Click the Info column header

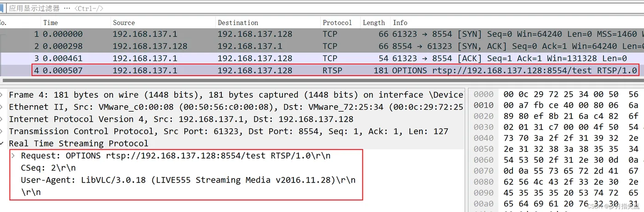[x=400, y=23]
